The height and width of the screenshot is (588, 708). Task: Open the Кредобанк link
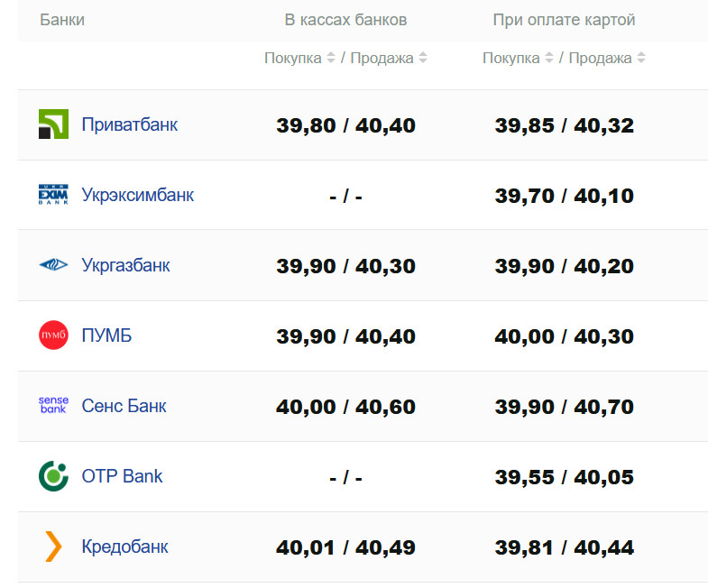[124, 547]
